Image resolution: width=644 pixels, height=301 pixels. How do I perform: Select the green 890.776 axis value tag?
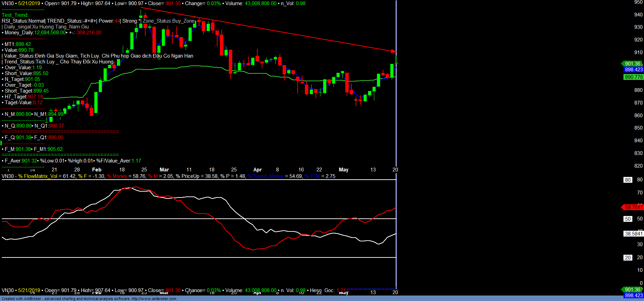[633, 77]
